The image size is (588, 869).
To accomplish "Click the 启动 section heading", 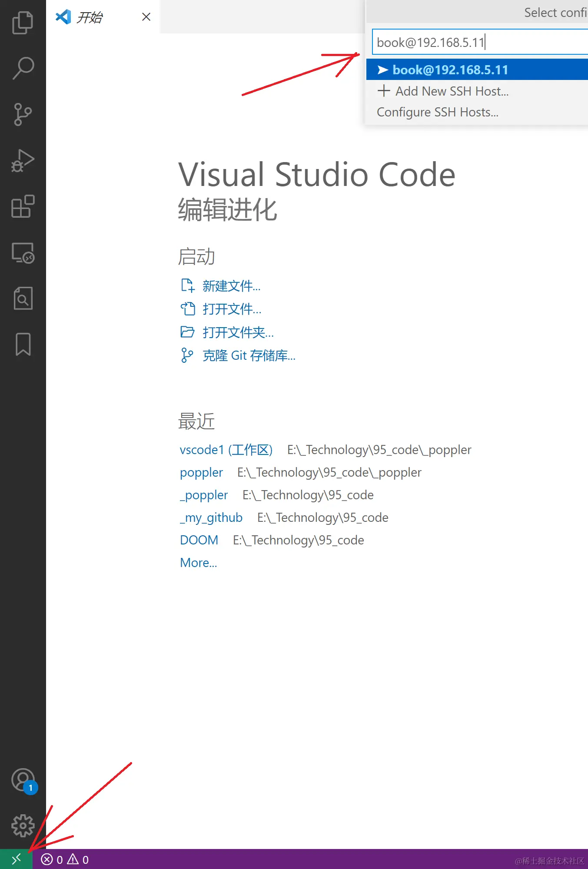I will 196,256.
